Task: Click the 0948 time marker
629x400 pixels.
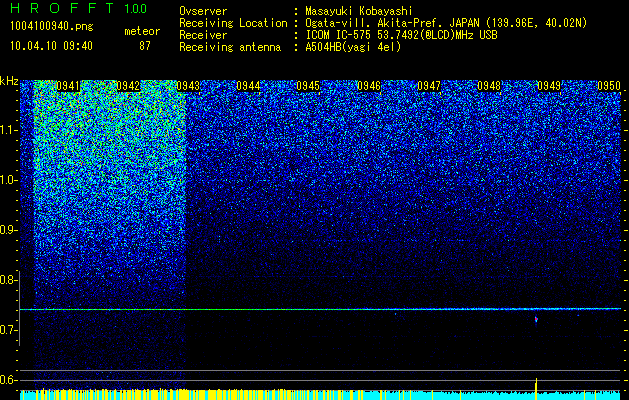Action: (x=489, y=86)
